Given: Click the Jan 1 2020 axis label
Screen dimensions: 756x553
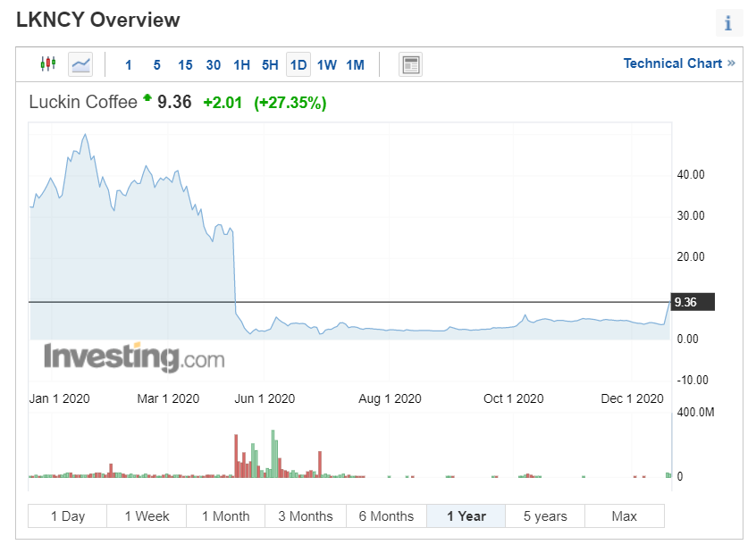Looking at the screenshot, I should click(59, 398).
